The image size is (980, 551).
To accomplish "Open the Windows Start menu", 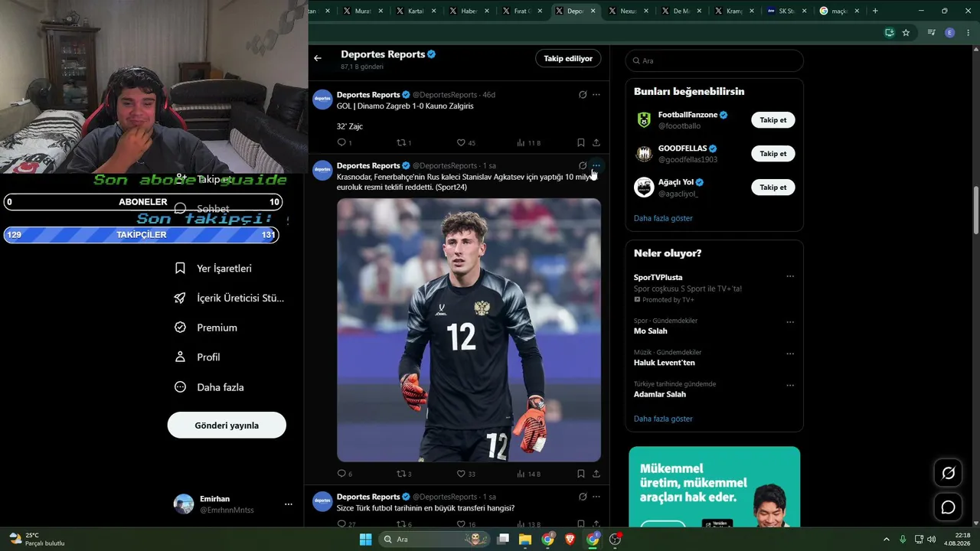I will tap(365, 539).
